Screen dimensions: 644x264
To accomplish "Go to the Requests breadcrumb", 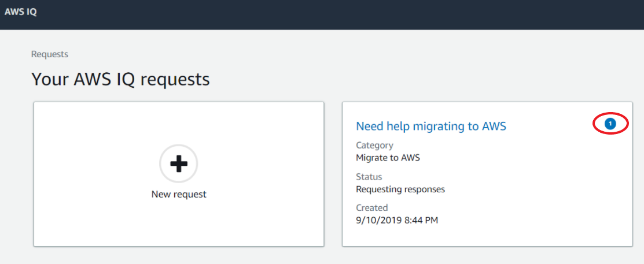I will 50,54.
